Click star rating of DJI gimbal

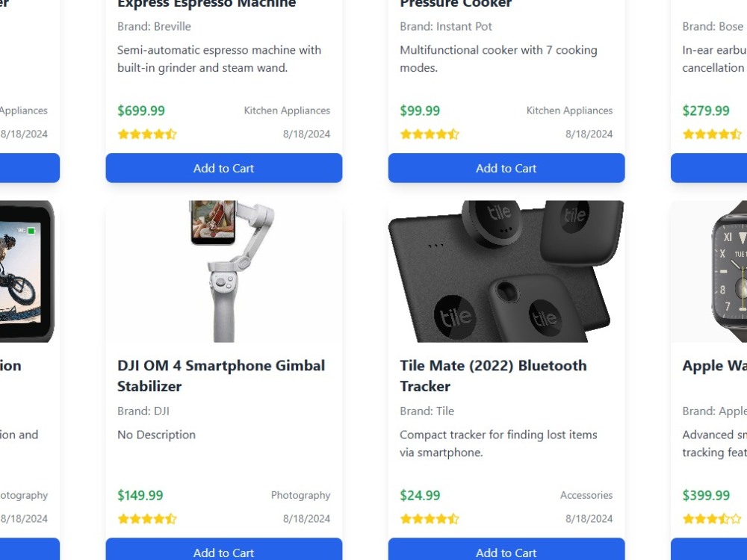point(147,519)
